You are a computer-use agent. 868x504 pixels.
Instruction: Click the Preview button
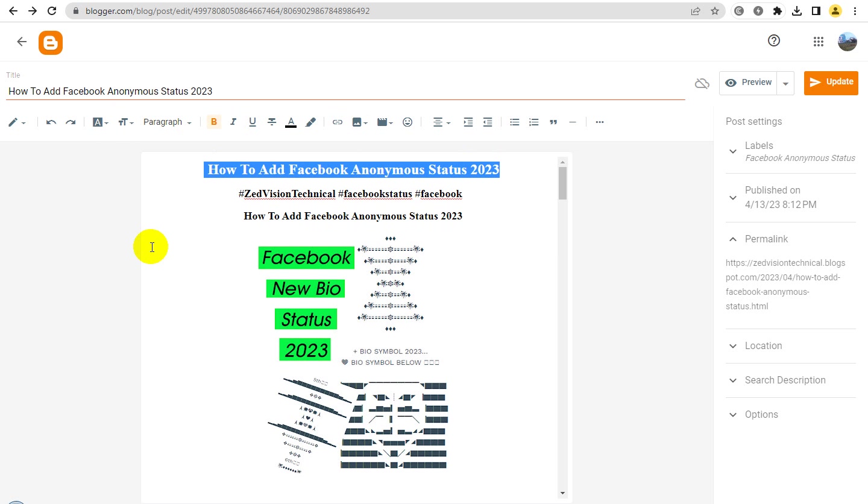tap(748, 83)
